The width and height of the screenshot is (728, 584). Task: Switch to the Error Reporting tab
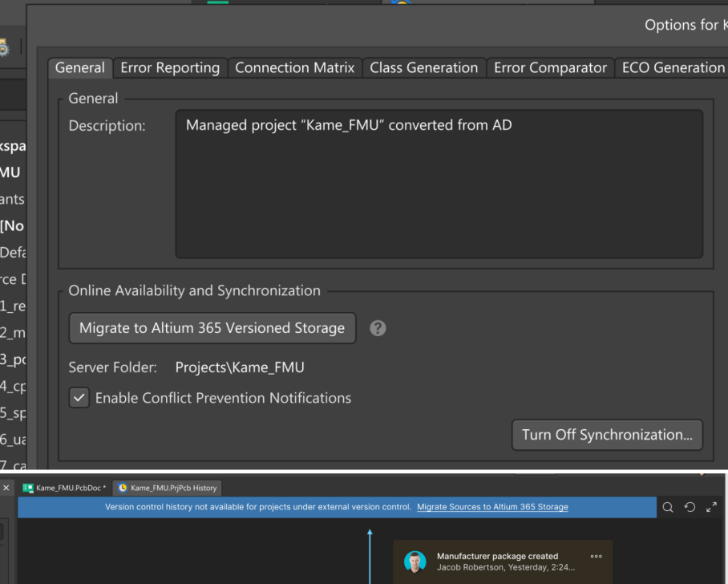[x=170, y=67]
